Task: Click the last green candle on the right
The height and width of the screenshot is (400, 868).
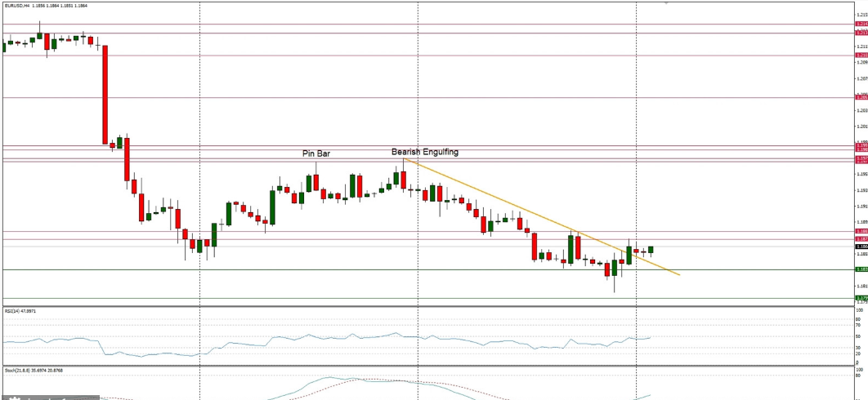Action: pos(651,250)
